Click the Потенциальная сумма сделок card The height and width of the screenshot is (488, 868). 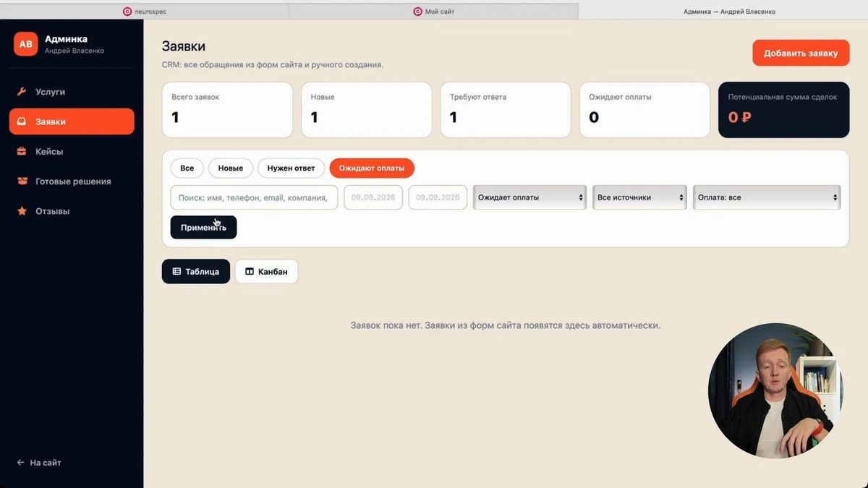click(783, 110)
